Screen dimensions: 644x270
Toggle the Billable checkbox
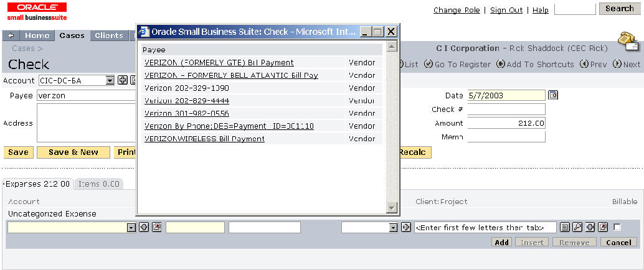(x=617, y=227)
